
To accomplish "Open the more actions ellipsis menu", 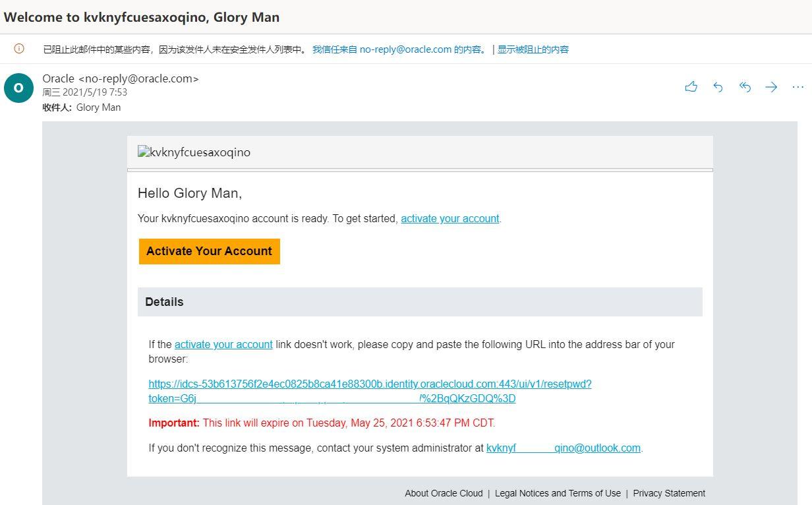I will 797,87.
